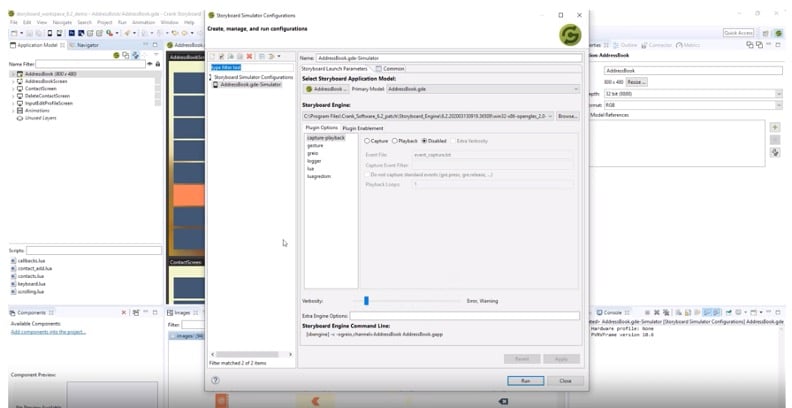
Task: Select the Disabled radio button
Action: pos(426,141)
